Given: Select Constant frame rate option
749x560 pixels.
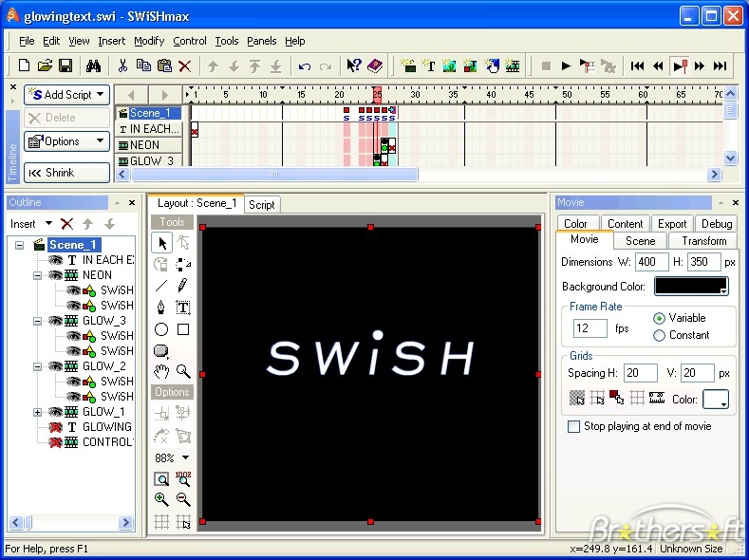Looking at the screenshot, I should [659, 336].
